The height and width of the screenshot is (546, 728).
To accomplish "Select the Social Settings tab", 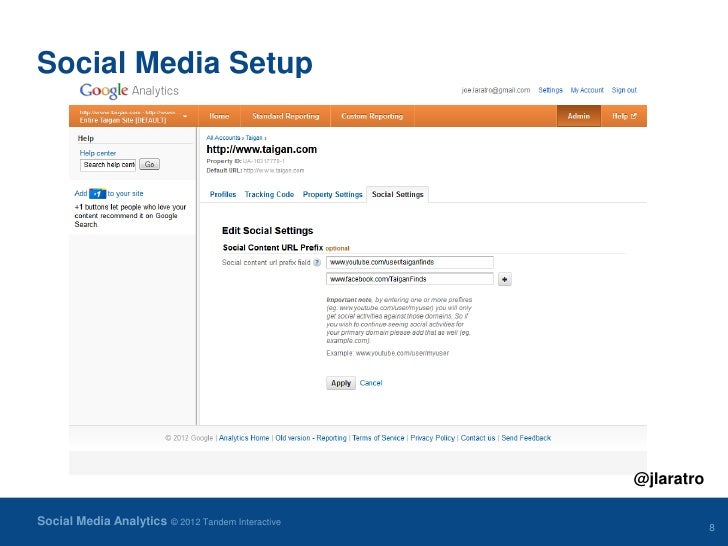I will point(397,195).
